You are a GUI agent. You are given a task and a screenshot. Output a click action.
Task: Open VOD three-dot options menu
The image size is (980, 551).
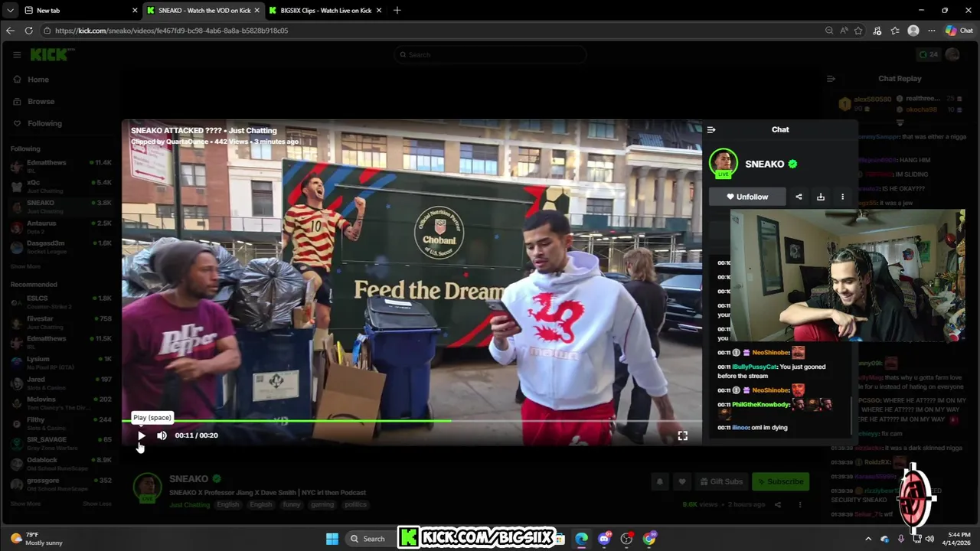[800, 505]
